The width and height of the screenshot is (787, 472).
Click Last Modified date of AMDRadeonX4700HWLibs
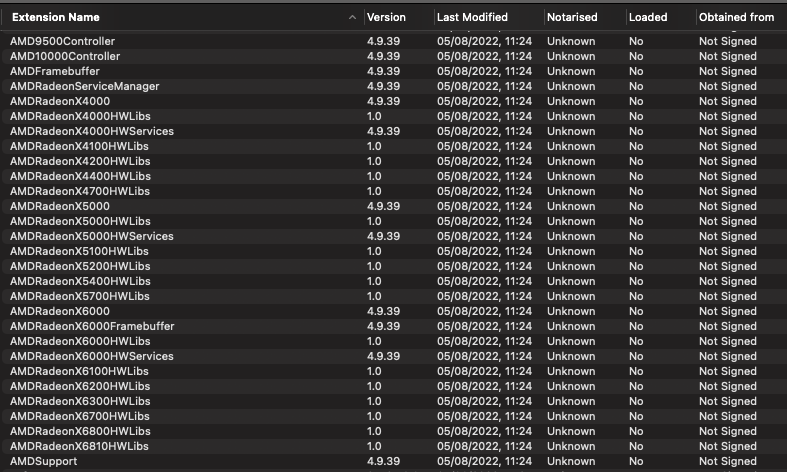click(x=484, y=191)
